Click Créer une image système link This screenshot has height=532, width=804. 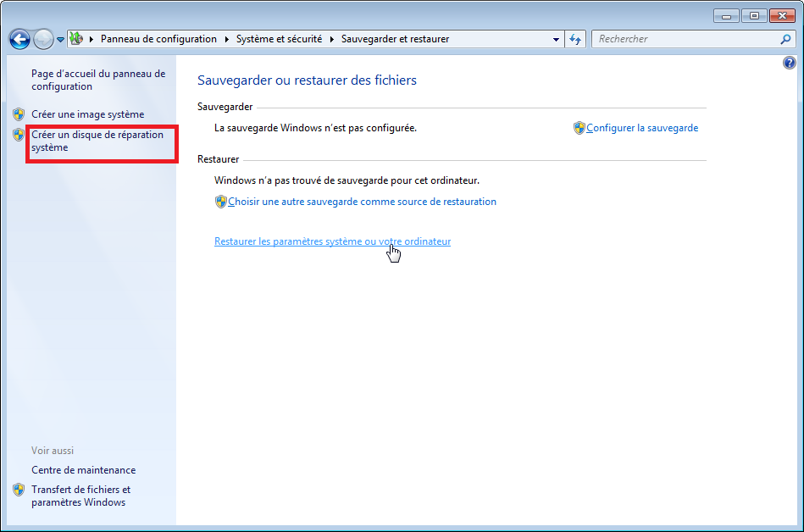pyautogui.click(x=87, y=114)
